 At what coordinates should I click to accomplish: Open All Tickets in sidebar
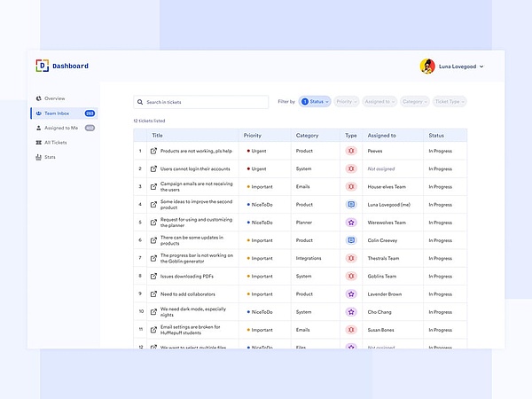tap(55, 142)
